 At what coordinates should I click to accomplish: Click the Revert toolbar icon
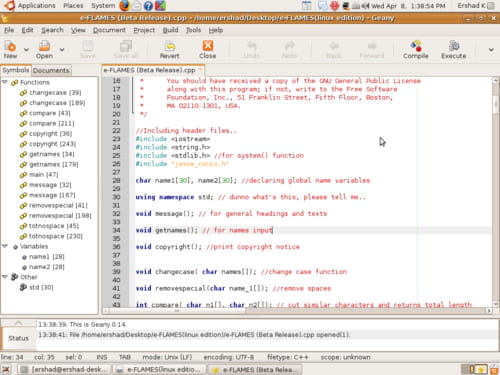[170, 50]
